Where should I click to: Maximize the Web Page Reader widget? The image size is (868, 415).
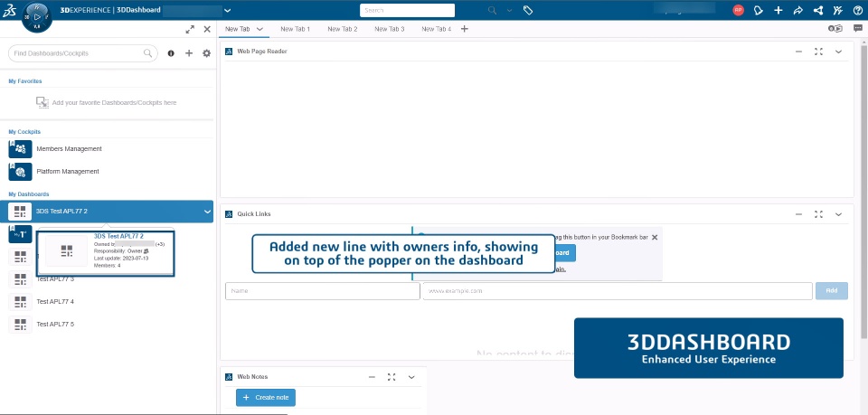(818, 52)
